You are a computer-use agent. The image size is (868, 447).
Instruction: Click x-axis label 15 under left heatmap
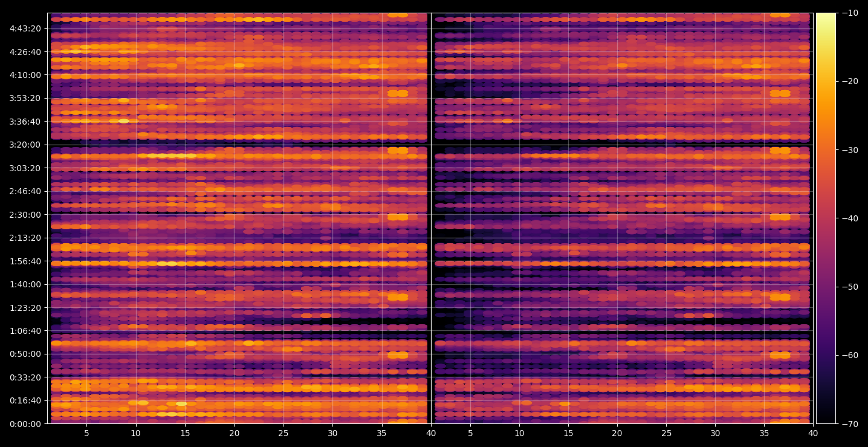pos(185,433)
